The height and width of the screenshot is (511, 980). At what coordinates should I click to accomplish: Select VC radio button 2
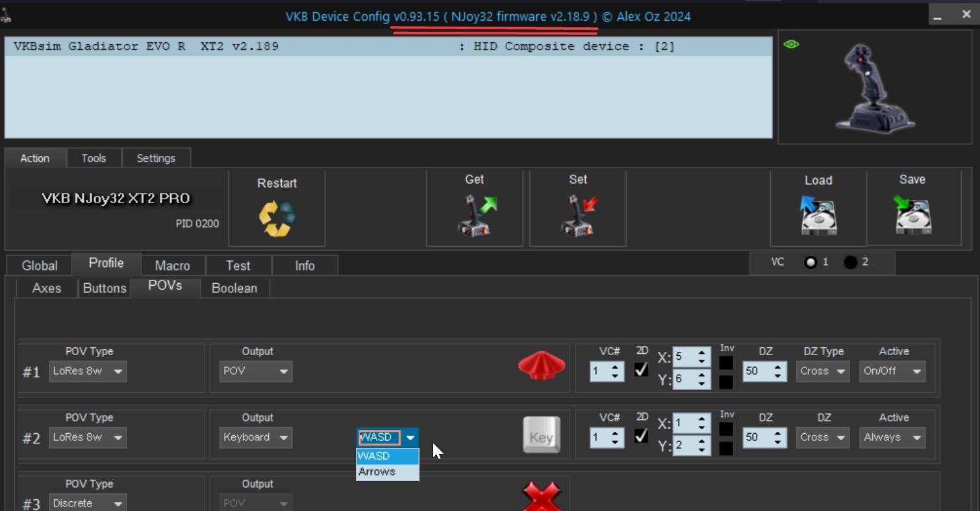850,262
